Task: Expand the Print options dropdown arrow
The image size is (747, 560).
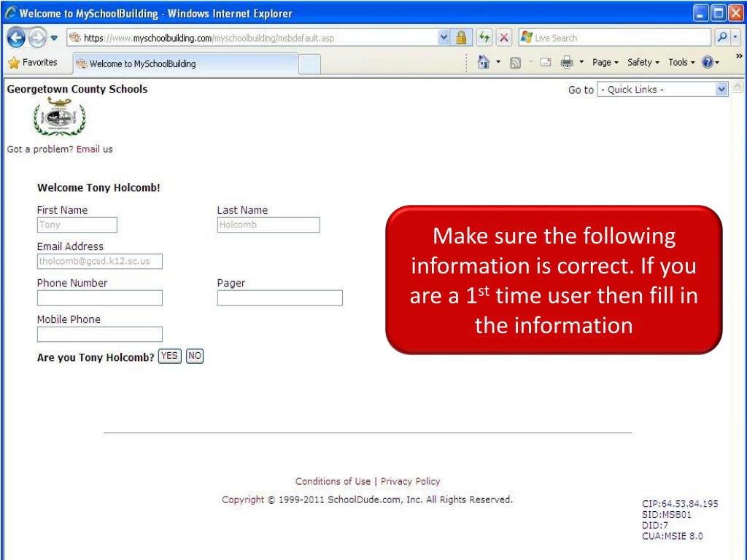Action: (581, 63)
